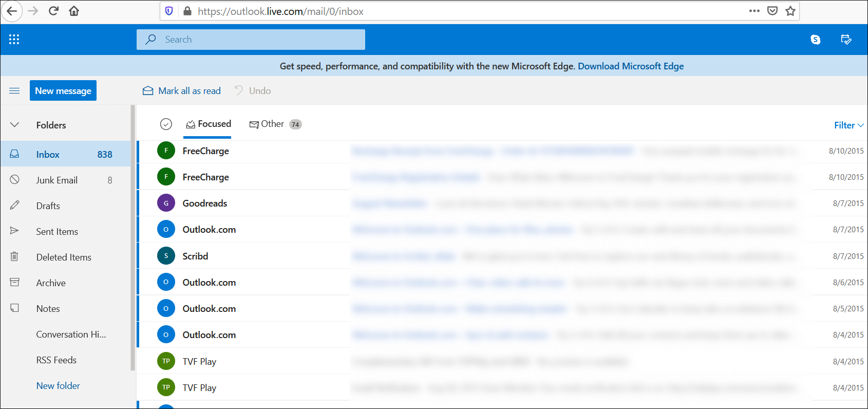Screen dimensions: 868x409
Task: Click the browser address bar URL
Action: (x=280, y=11)
